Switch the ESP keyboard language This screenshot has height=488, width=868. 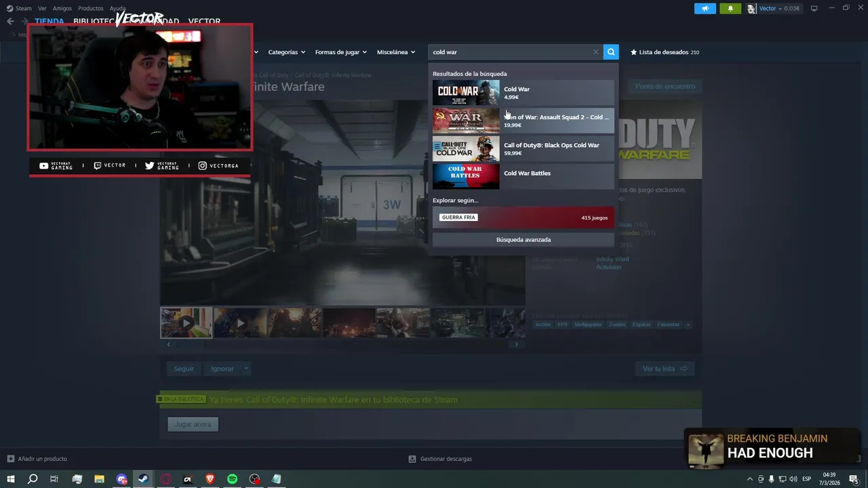click(807, 479)
